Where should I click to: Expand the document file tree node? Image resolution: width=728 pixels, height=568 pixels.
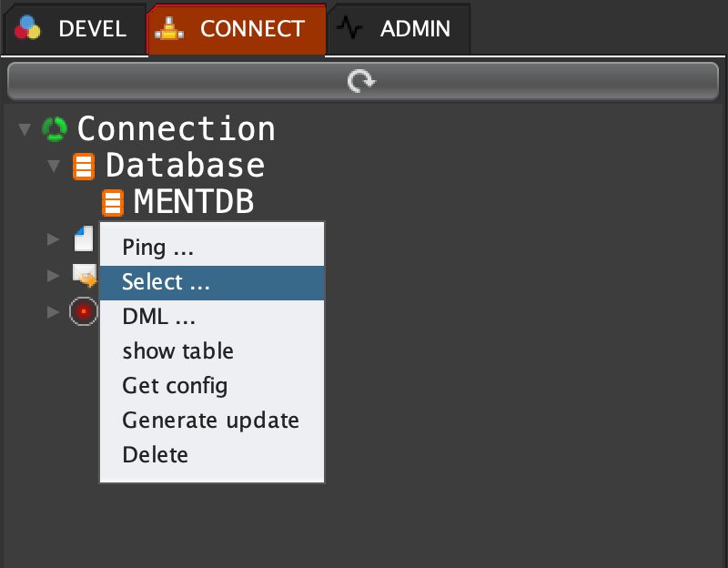54,239
